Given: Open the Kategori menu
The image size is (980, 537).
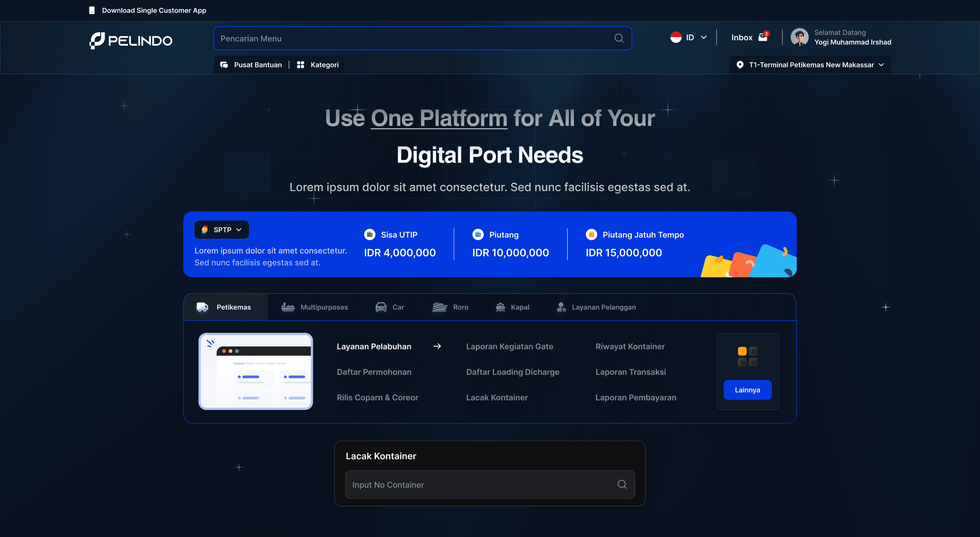Looking at the screenshot, I should [324, 65].
